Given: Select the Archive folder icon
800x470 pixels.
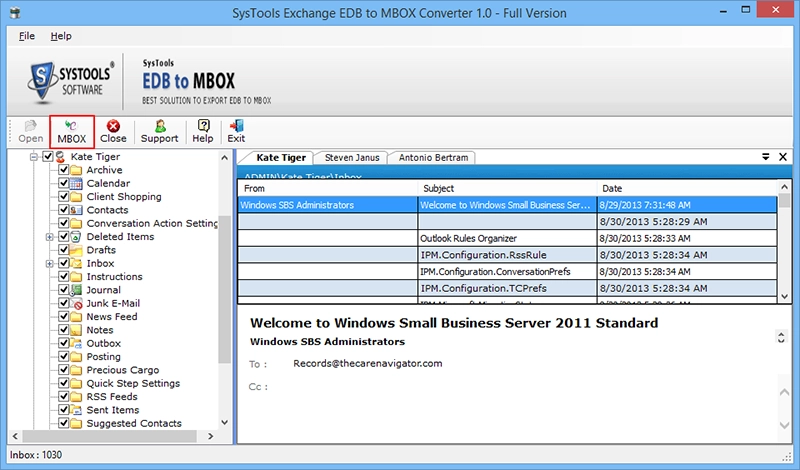Looking at the screenshot, I should 76,170.
